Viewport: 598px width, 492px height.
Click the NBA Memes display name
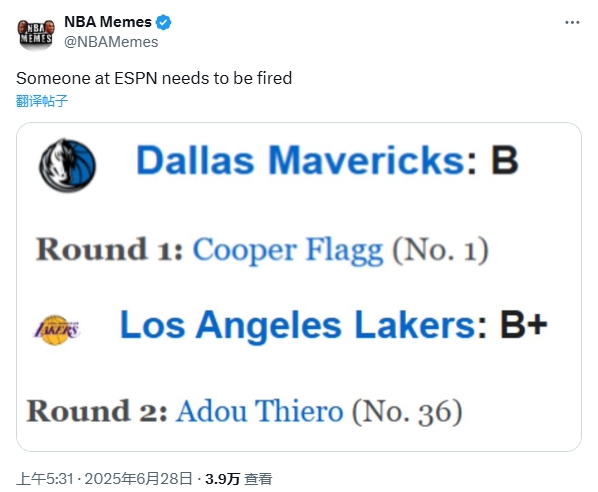(108, 22)
